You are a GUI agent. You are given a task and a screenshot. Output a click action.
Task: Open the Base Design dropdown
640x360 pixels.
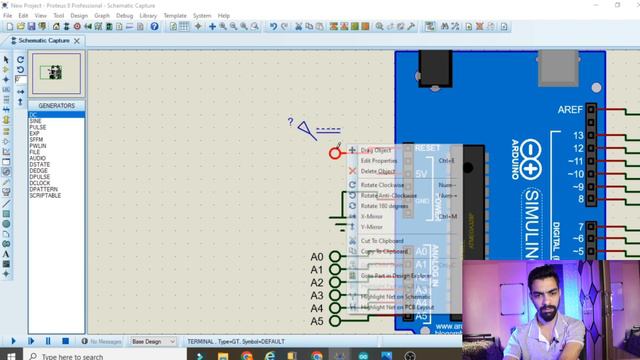click(x=153, y=341)
